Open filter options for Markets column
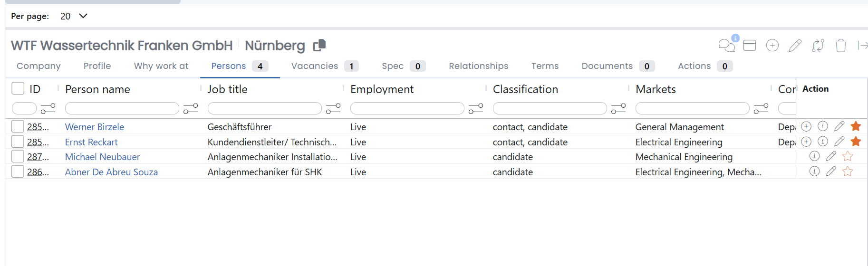The width and height of the screenshot is (868, 266). (x=761, y=109)
